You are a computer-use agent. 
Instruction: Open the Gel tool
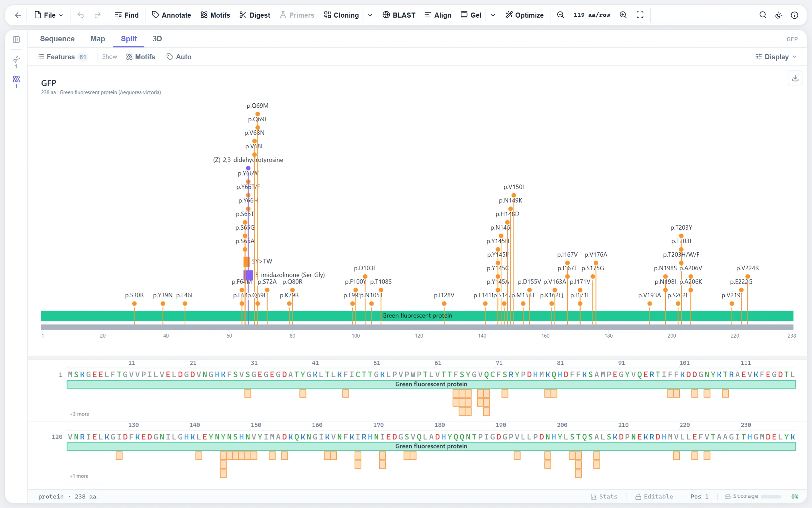(471, 15)
